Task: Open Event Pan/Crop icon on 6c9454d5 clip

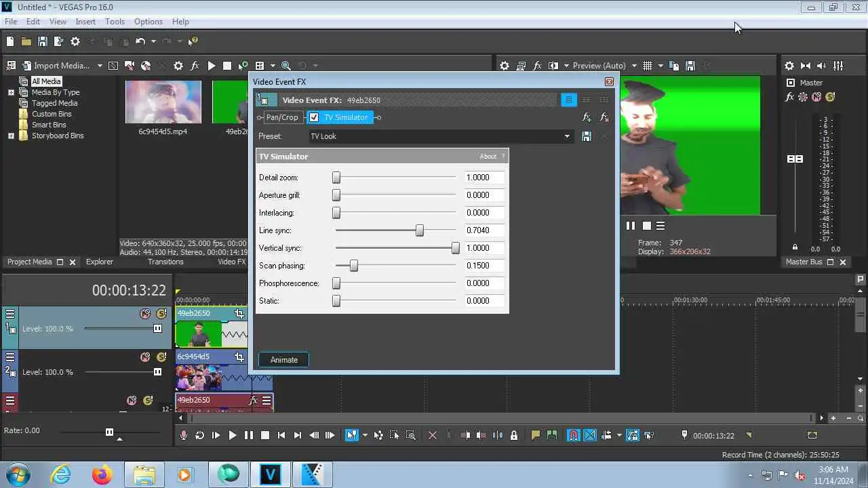Action: click(x=239, y=357)
